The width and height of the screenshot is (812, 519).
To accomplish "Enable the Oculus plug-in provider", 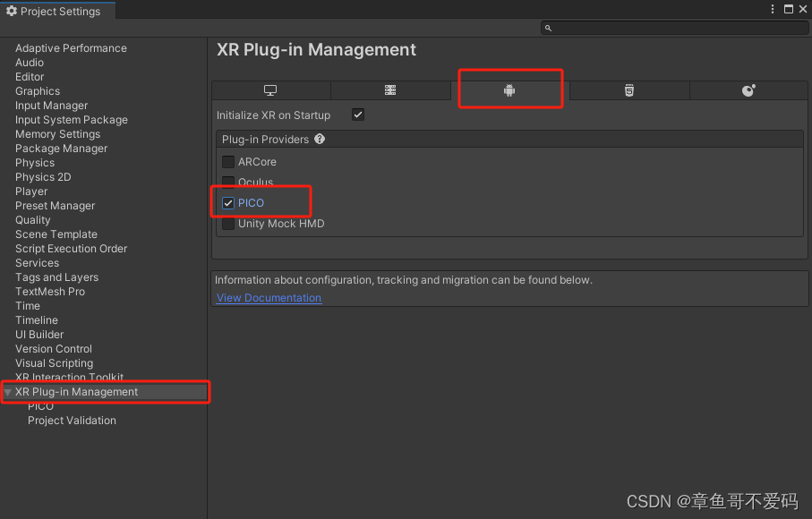I will coord(228,183).
